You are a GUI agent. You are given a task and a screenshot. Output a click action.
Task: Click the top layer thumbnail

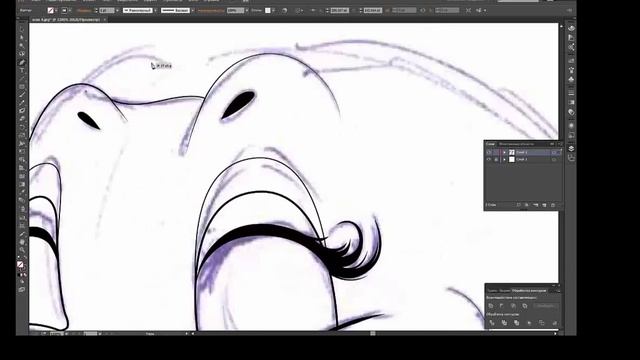point(511,153)
